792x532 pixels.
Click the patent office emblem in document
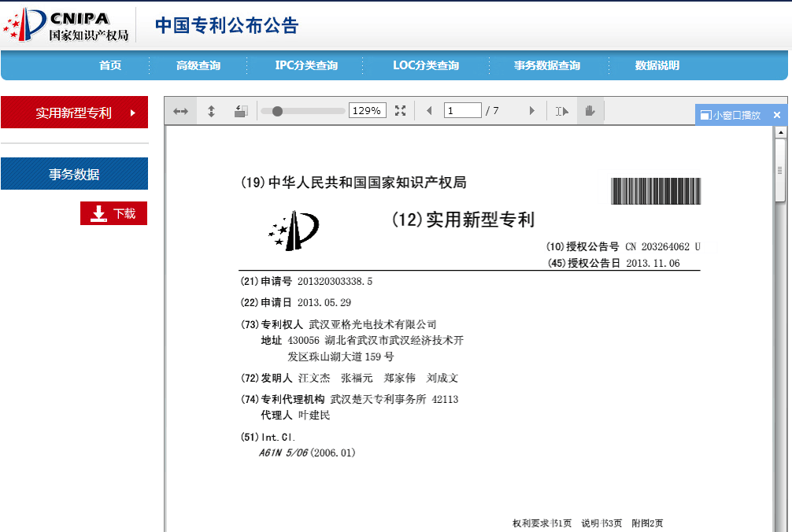tap(294, 231)
